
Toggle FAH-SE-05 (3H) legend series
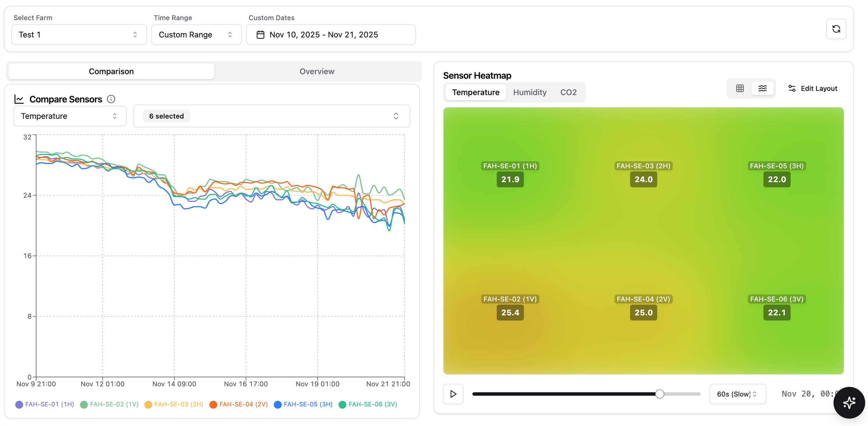coord(303,404)
